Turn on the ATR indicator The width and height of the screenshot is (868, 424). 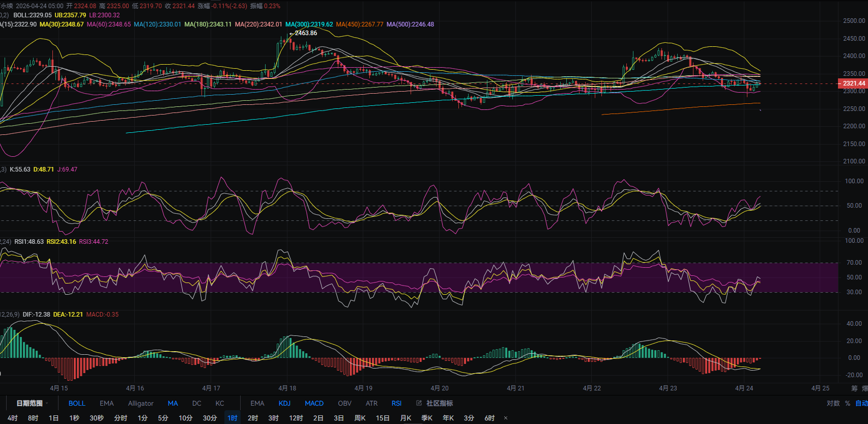371,403
